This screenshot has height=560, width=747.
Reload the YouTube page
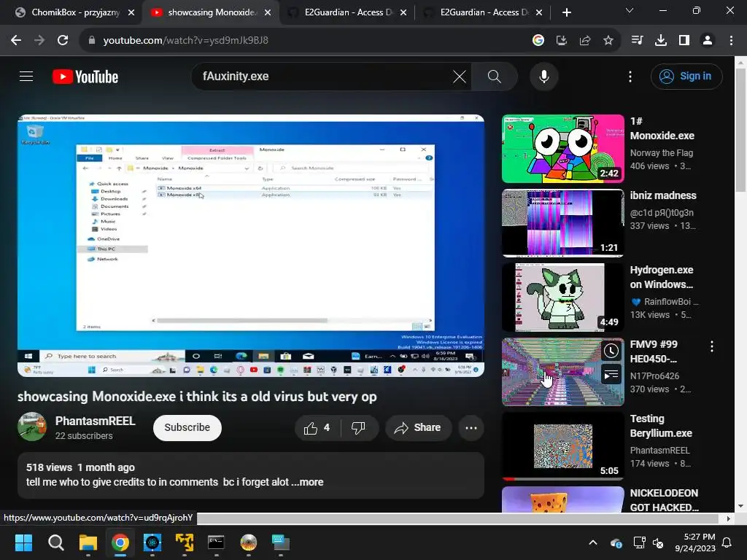(x=63, y=41)
